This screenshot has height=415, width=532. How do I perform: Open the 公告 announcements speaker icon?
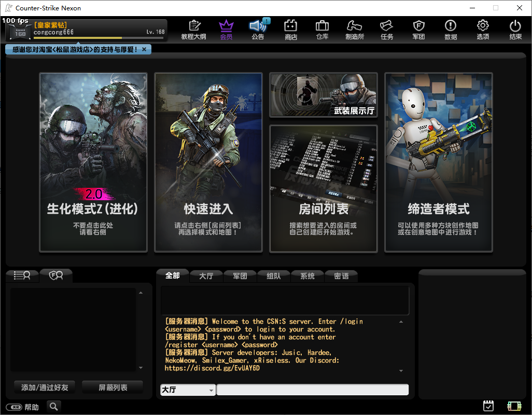click(x=258, y=30)
